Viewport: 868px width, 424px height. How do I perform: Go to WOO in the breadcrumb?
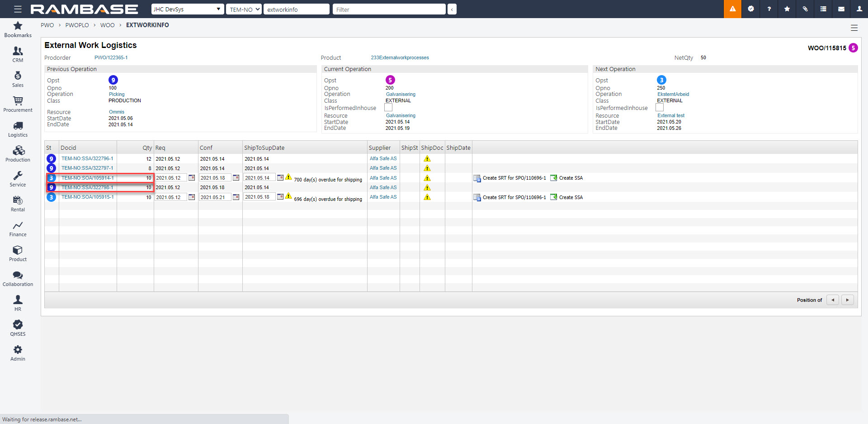tap(107, 25)
